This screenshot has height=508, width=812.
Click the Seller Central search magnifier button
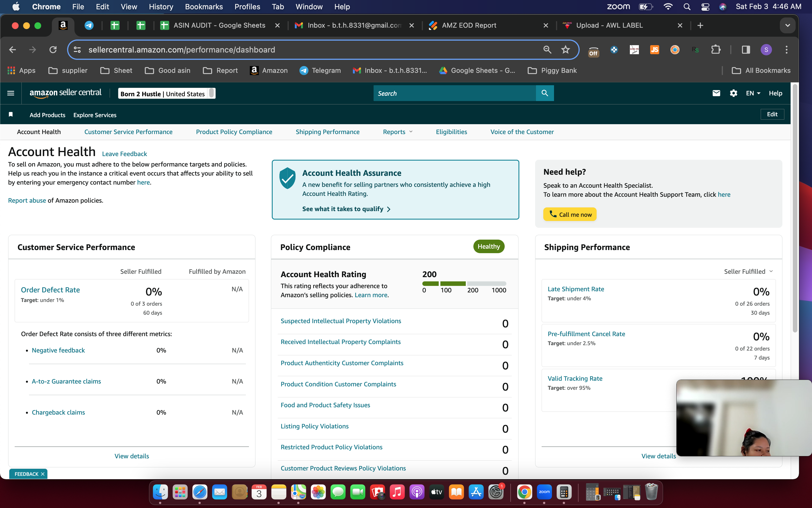[545, 93]
